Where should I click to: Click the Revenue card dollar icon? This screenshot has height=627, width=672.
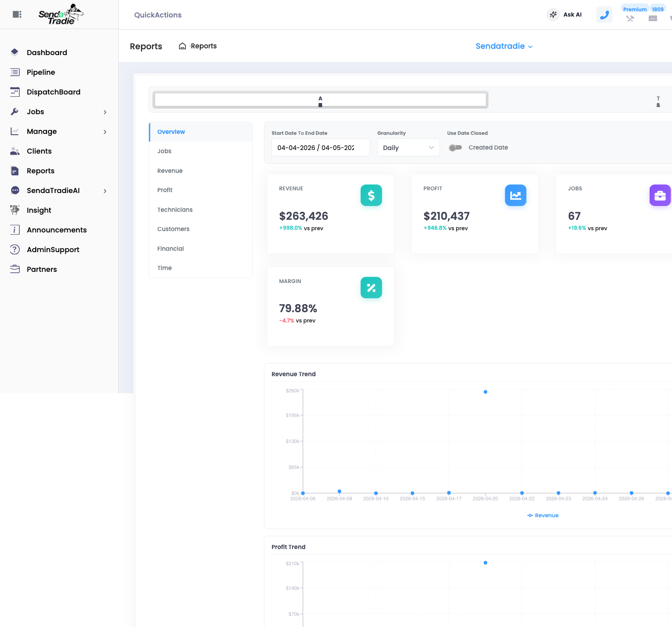(371, 195)
